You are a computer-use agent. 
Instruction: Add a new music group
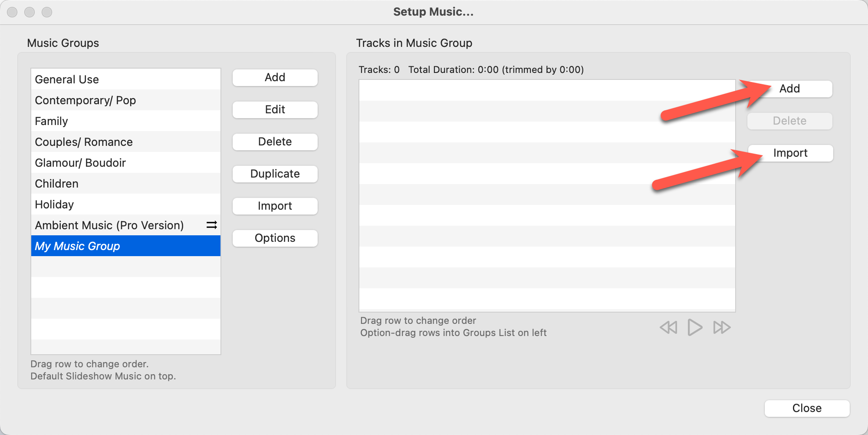[x=275, y=78]
